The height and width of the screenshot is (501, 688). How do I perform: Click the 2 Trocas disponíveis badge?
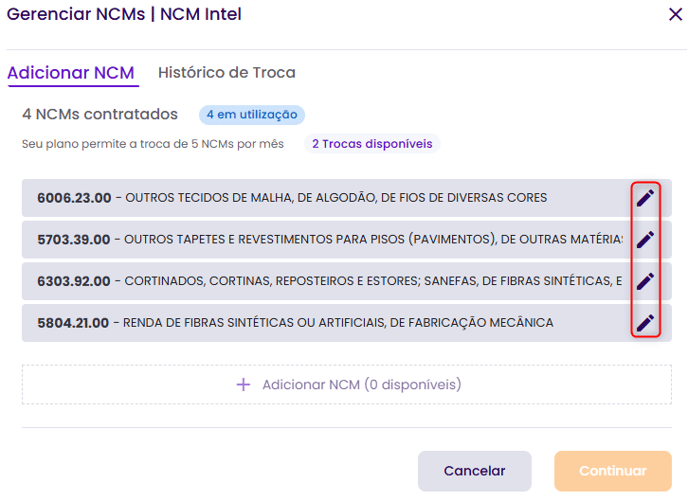pos(372,144)
